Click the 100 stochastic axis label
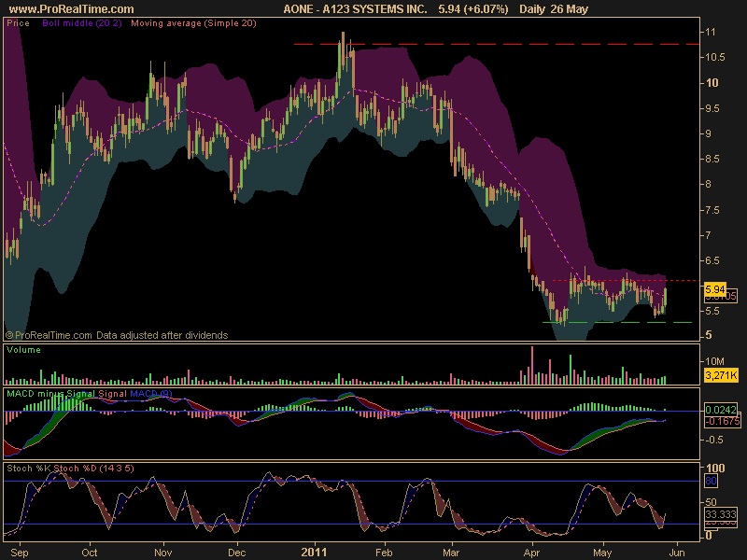 click(715, 469)
